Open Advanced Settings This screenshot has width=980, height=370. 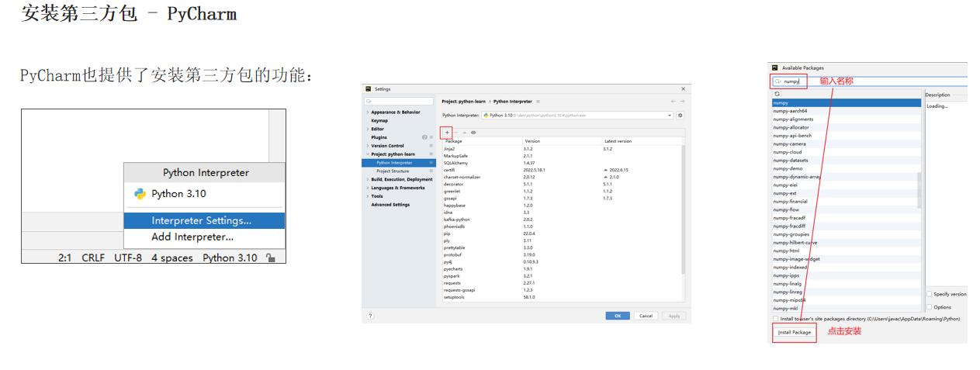390,205
